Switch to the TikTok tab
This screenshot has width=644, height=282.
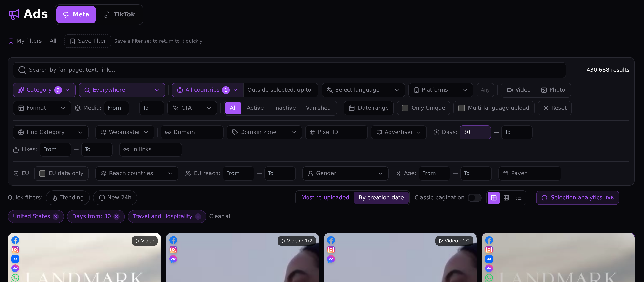[x=119, y=15]
